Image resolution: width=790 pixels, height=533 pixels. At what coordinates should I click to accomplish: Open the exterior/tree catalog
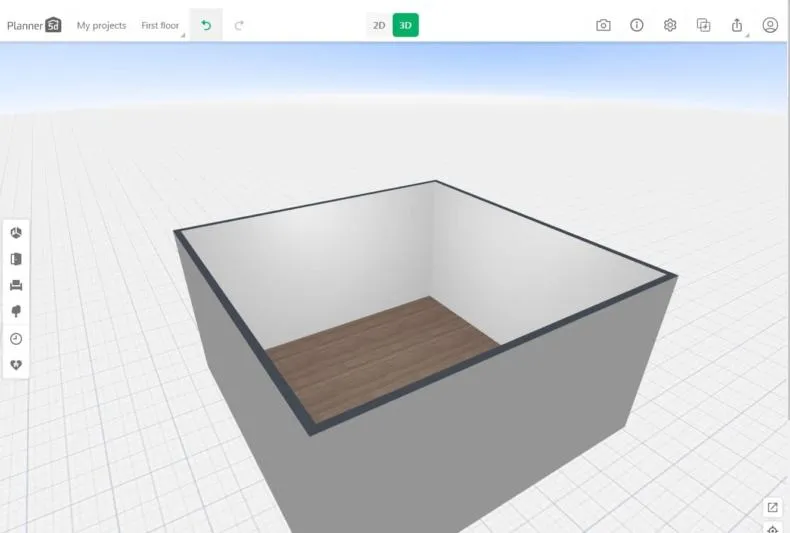16,311
